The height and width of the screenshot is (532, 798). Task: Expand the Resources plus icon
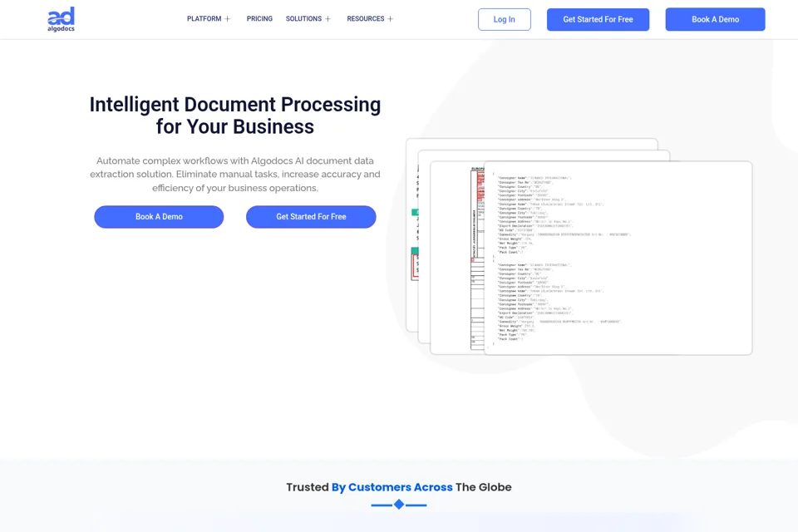click(391, 19)
